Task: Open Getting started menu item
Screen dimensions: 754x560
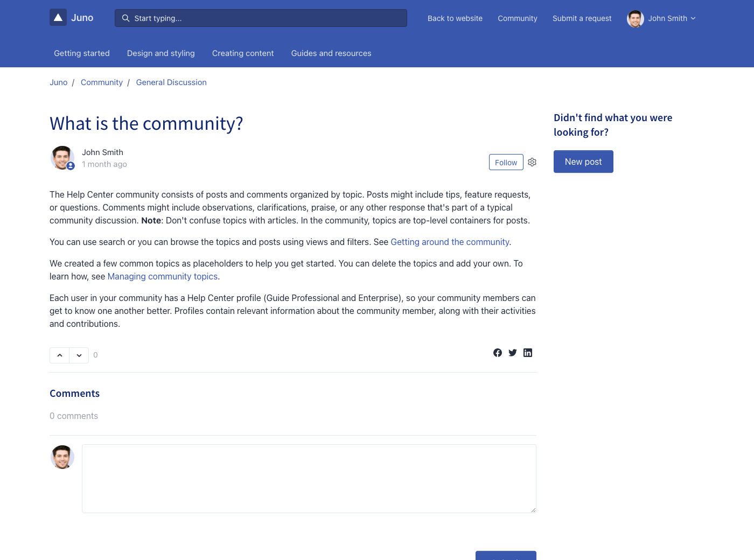Action: [x=82, y=53]
